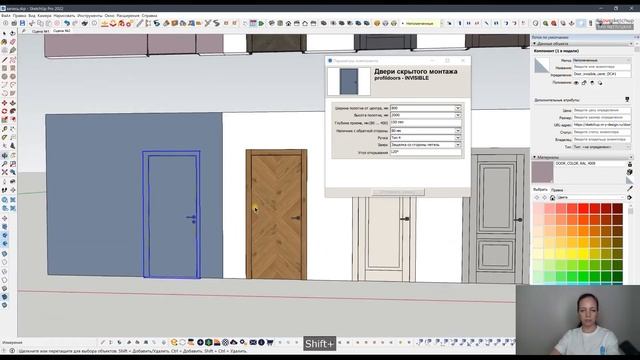The image size is (640, 360).
Task: Click the materials Details arrow icon
Action: coord(630,198)
